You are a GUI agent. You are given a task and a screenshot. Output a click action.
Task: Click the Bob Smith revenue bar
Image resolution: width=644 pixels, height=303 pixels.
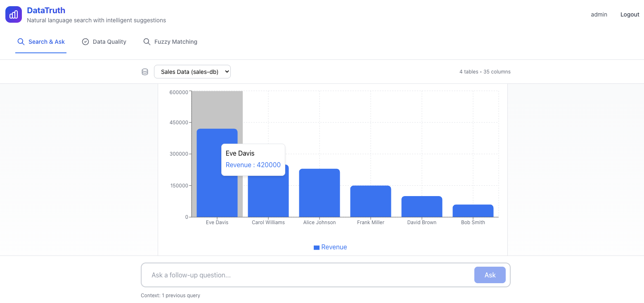click(x=473, y=211)
